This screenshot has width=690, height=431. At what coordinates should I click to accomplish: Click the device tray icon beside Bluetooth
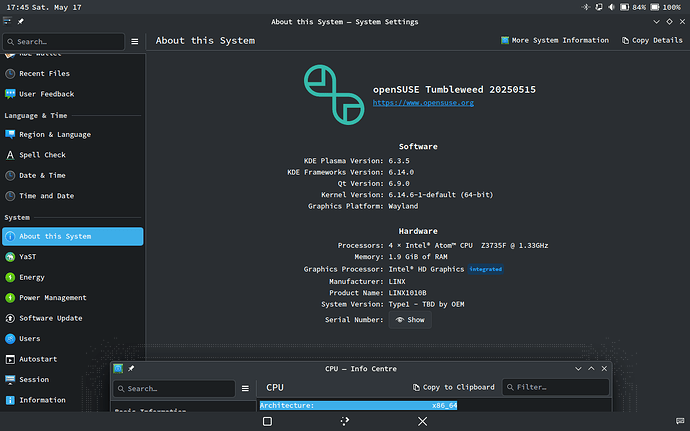[x=598, y=7]
